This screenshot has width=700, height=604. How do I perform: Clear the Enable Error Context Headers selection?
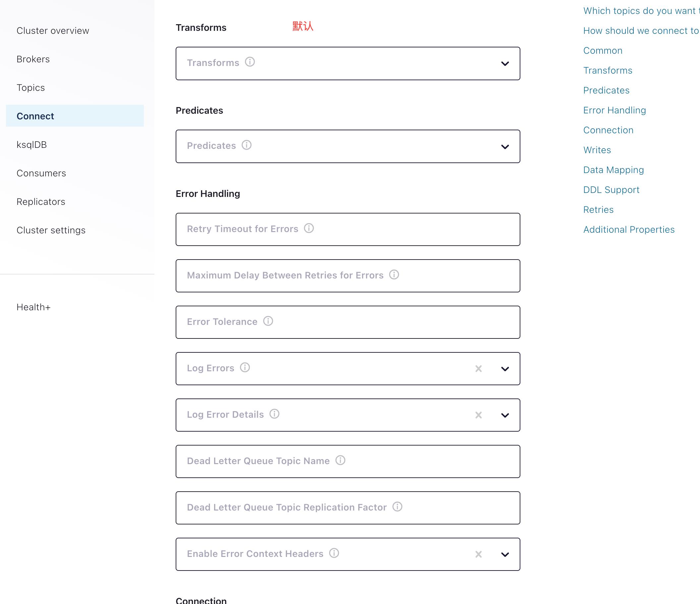coord(478,554)
